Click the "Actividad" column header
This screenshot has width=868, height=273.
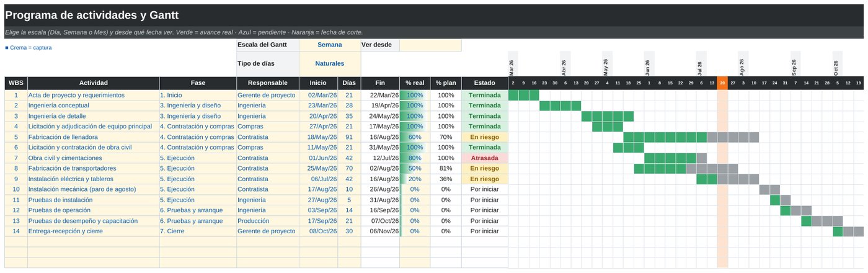(94, 83)
